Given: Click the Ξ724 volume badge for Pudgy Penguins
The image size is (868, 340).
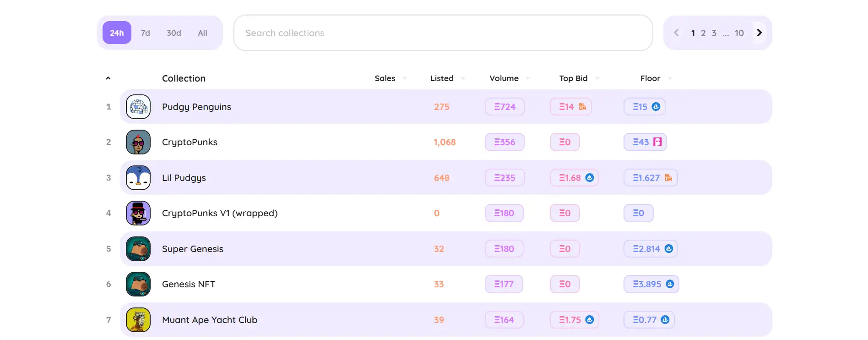Looking at the screenshot, I should point(505,107).
